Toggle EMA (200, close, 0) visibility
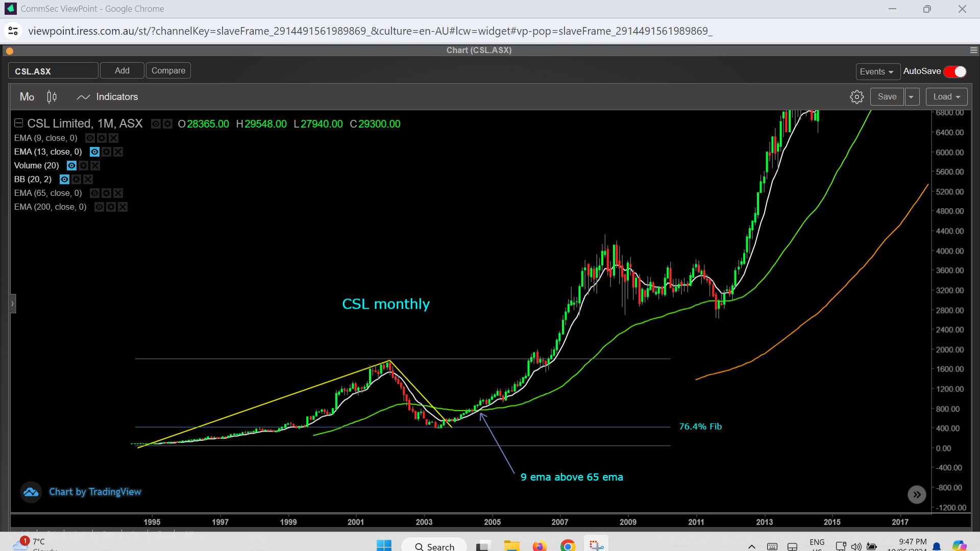Image resolution: width=980 pixels, height=551 pixels. (100, 207)
